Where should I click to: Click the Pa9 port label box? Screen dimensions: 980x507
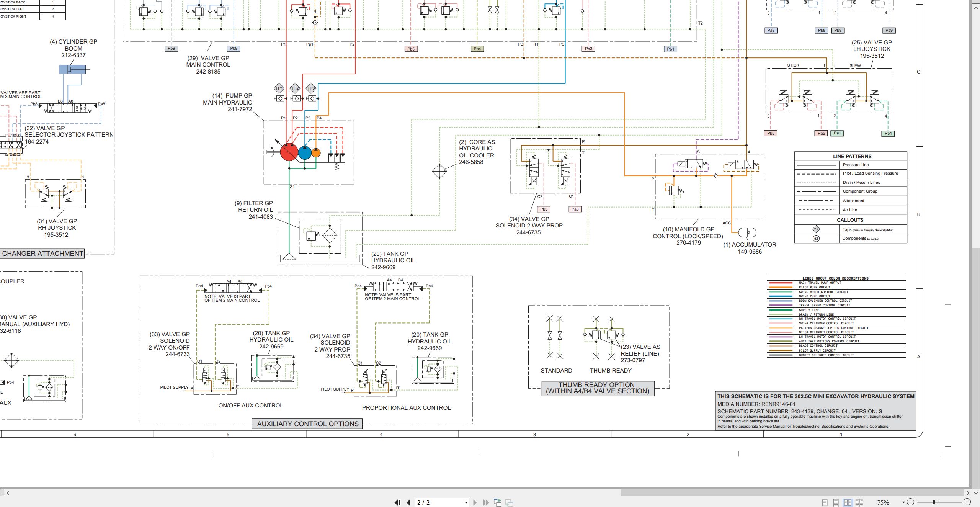tap(889, 30)
